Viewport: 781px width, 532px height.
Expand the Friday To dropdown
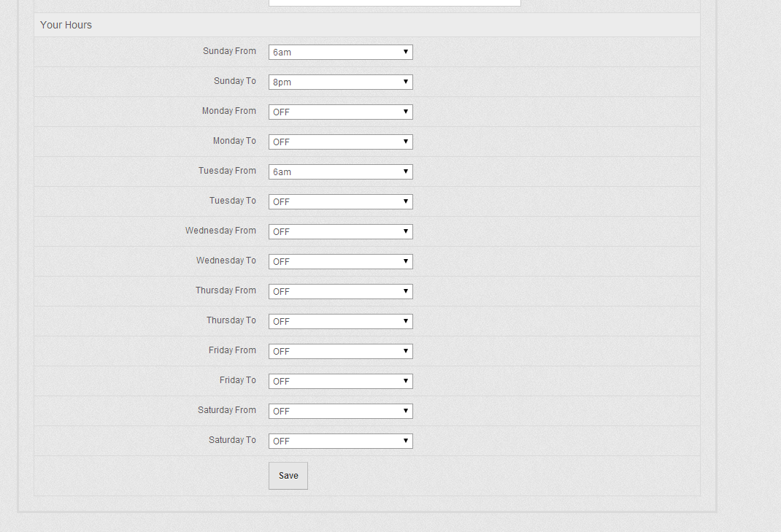point(340,382)
